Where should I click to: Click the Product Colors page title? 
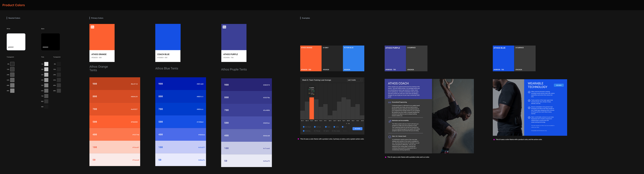click(x=14, y=5)
